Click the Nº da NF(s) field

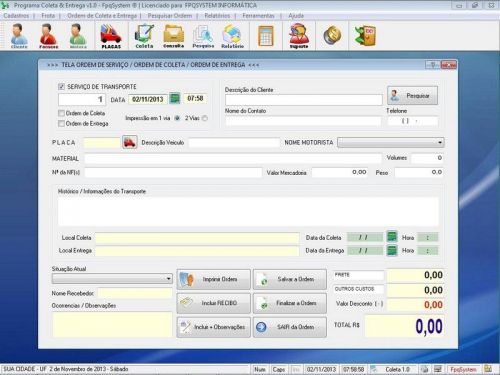pos(173,172)
